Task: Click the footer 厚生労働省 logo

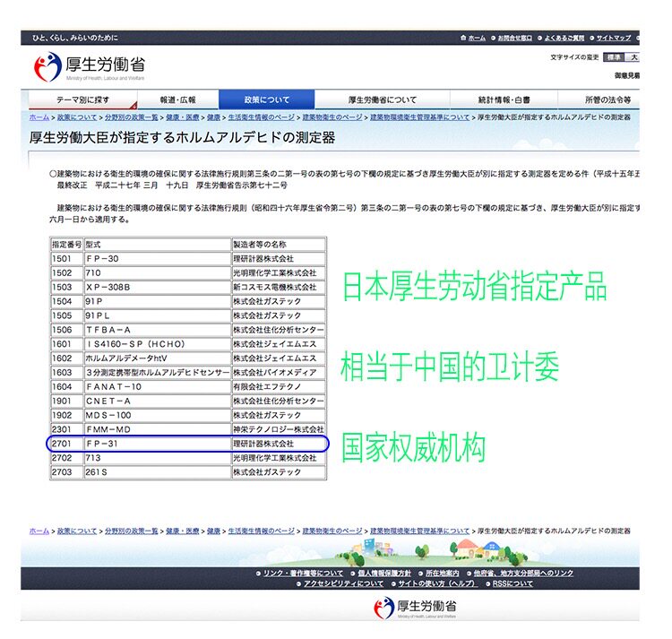Action: [x=415, y=608]
